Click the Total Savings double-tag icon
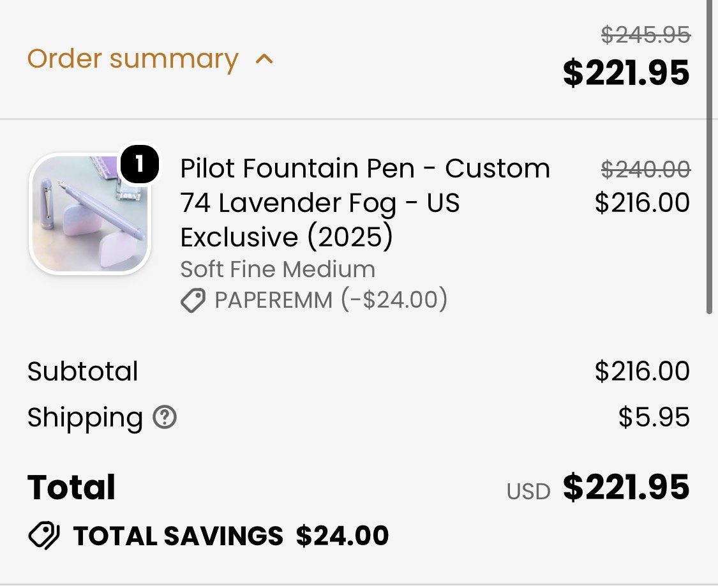 click(44, 536)
